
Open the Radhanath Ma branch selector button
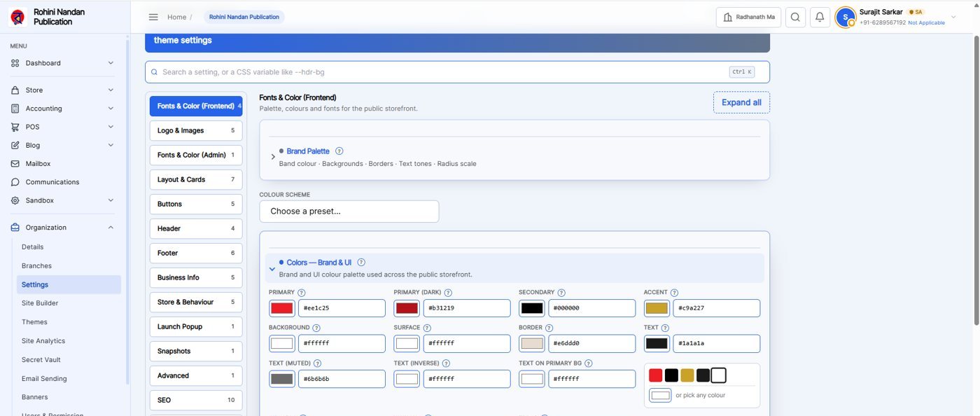(748, 18)
